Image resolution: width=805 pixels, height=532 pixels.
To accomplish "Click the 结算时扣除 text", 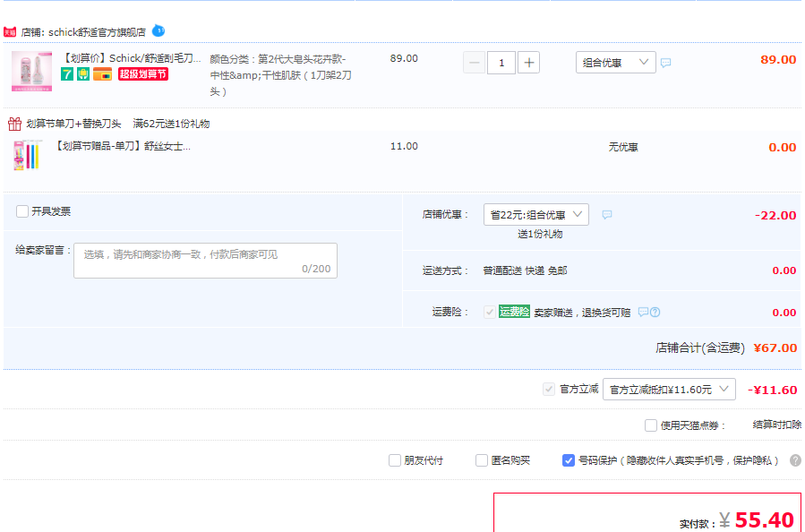I will pyautogui.click(x=777, y=425).
